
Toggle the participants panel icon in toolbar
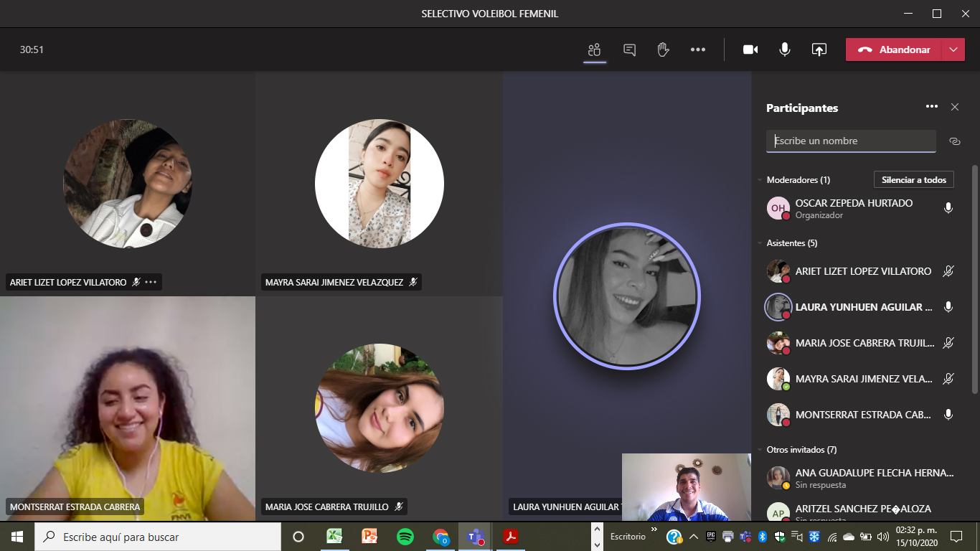click(594, 50)
